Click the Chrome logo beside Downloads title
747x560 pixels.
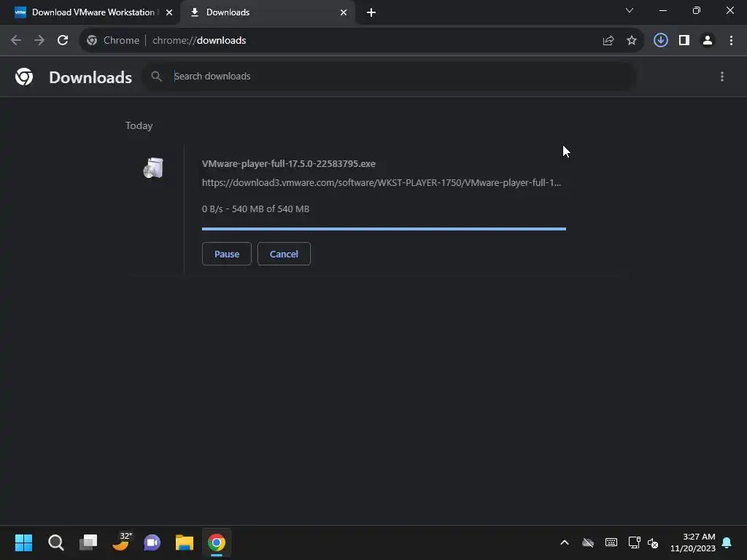point(24,77)
